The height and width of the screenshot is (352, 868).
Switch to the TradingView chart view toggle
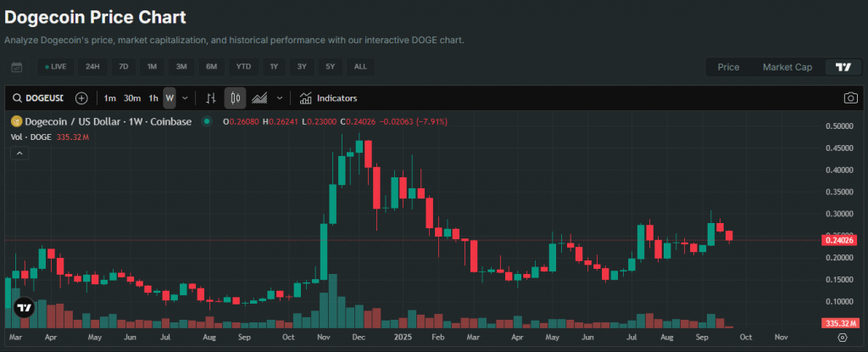[843, 67]
